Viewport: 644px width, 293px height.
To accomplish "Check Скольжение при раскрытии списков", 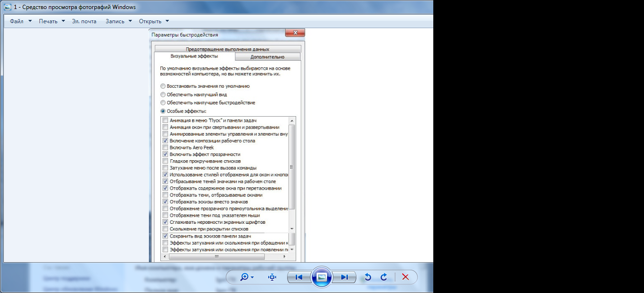I will pyautogui.click(x=165, y=229).
